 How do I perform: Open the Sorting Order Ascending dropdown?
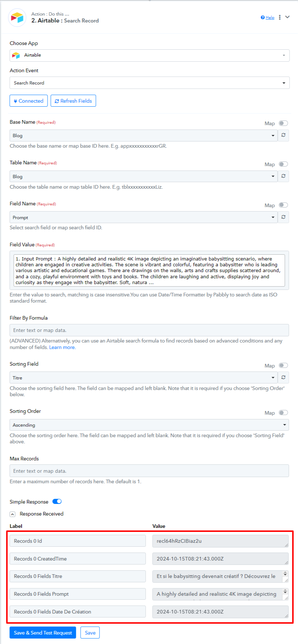[x=149, y=425]
